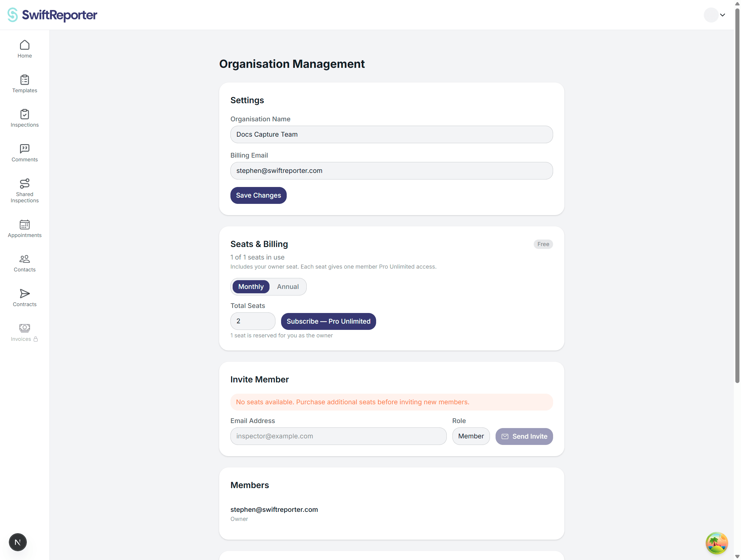Click the SwiftReporter wordmark
Viewport: 741px width, 560px height.
click(59, 15)
